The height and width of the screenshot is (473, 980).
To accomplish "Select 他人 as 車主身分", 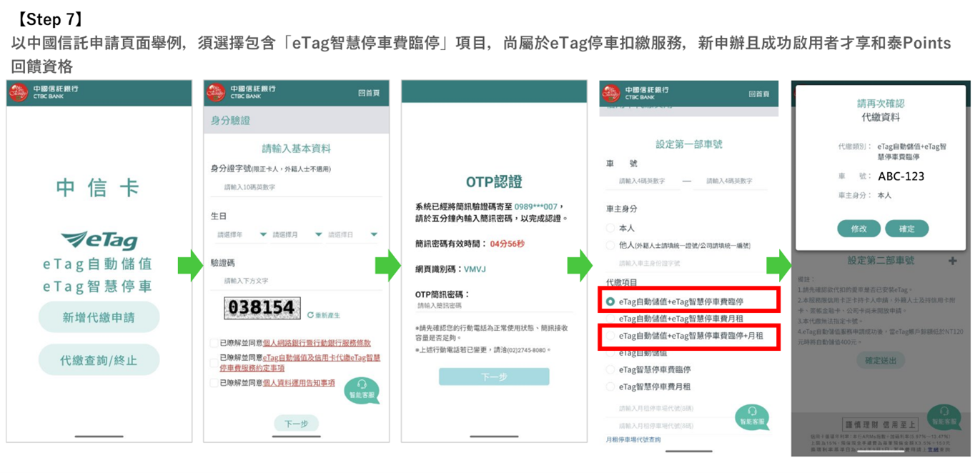I will point(610,246).
